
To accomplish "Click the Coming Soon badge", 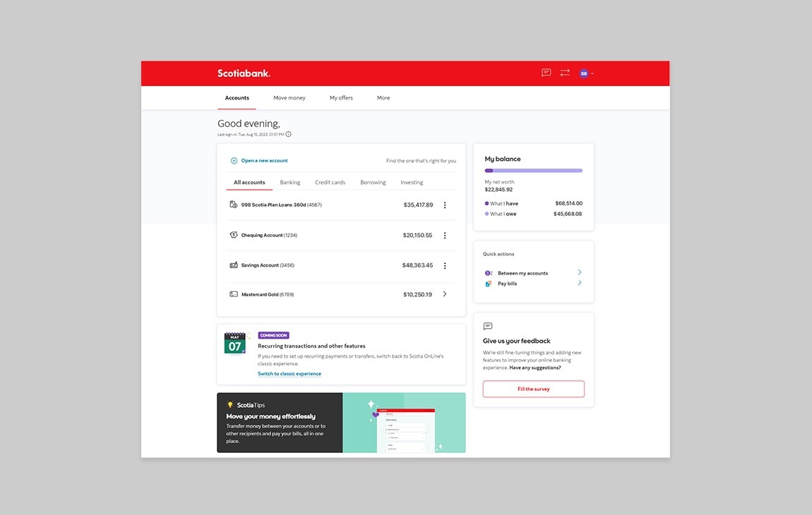I will click(x=273, y=335).
